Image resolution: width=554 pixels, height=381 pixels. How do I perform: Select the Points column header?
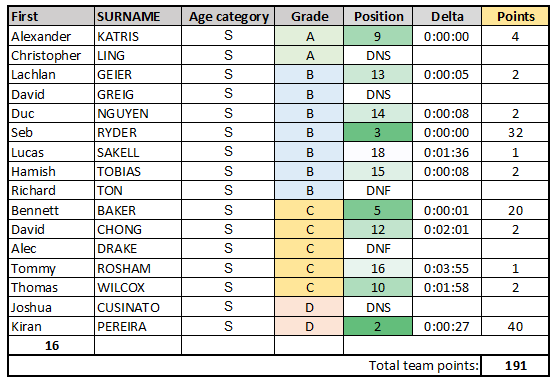coord(515,16)
